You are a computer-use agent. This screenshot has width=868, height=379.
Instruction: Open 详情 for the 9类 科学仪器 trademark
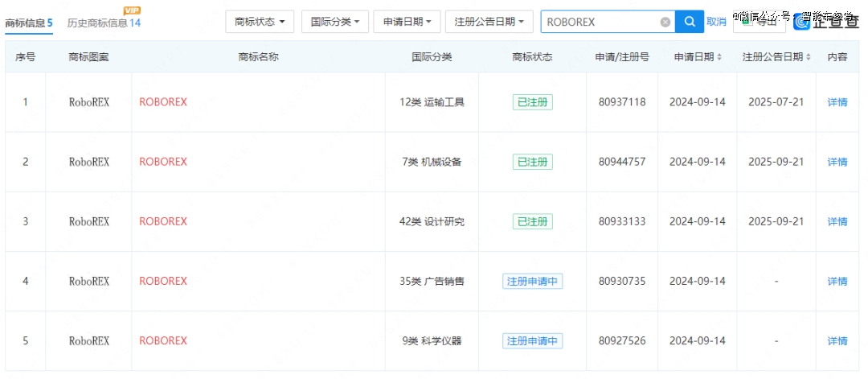[x=837, y=341]
